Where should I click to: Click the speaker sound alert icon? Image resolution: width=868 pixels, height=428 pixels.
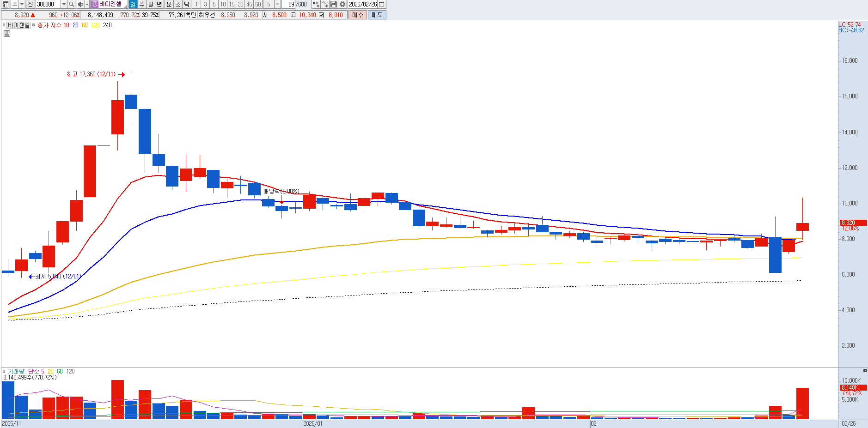pyautogui.click(x=80, y=4)
